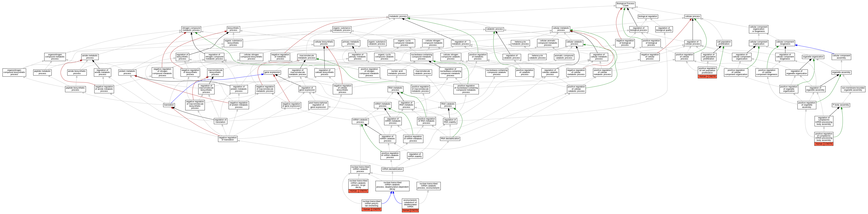Select the 'regulation of mRNA stability' node
Screen dimensions: 868x214
pos(415,155)
